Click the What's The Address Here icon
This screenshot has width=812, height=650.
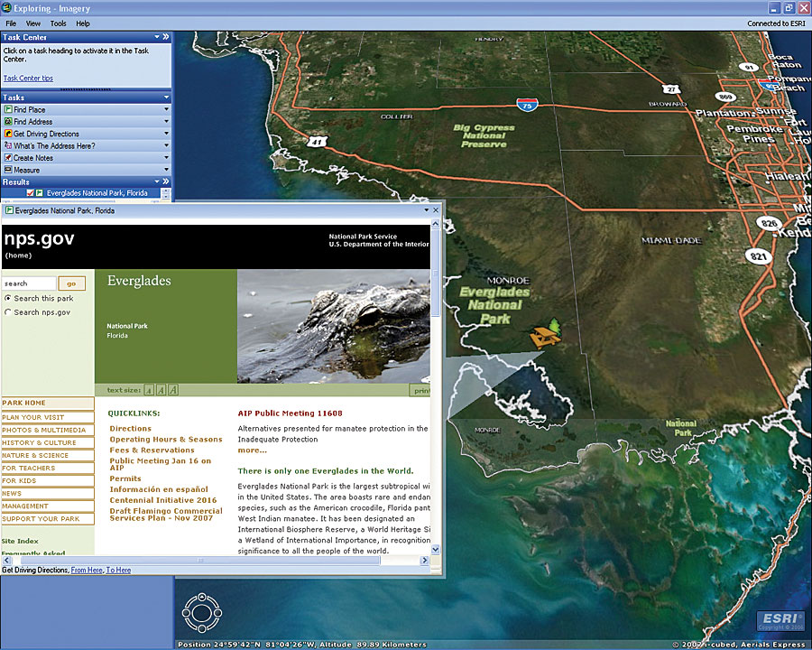(x=8, y=145)
